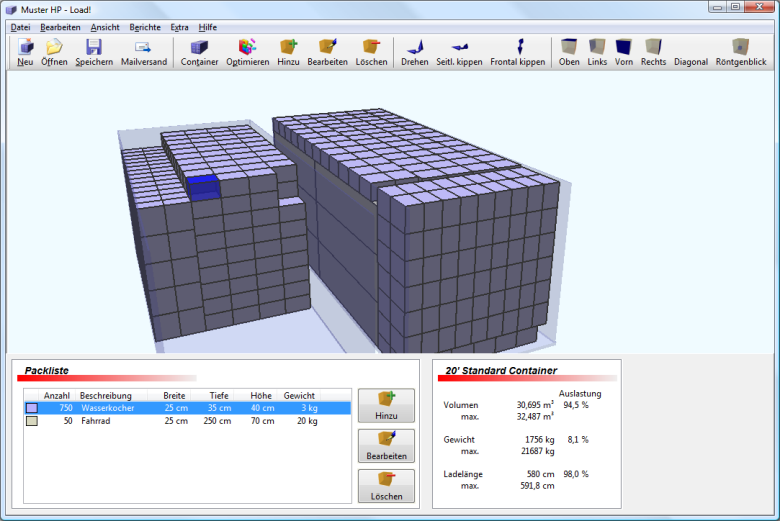Screen dimensions: 780x521
Task: Tilt sideways using Seitl. kippen
Action: click(x=460, y=52)
